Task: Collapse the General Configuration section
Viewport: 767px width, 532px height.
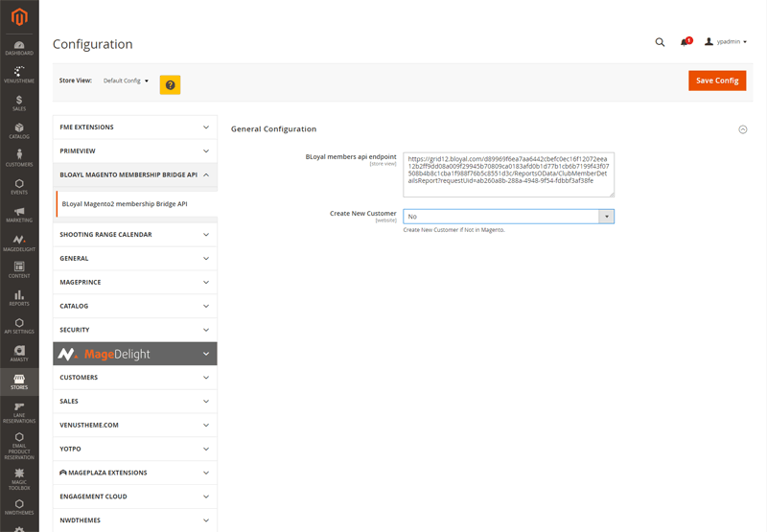Action: [x=742, y=129]
